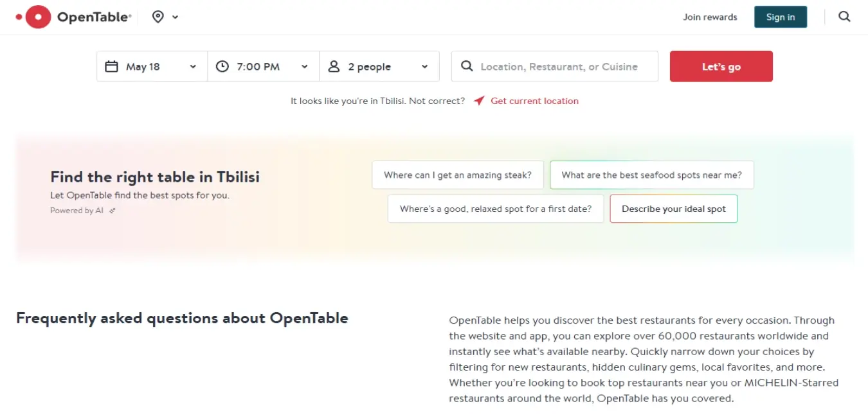The width and height of the screenshot is (868, 420).
Task: Click the red navigation arrow icon
Action: coord(479,101)
